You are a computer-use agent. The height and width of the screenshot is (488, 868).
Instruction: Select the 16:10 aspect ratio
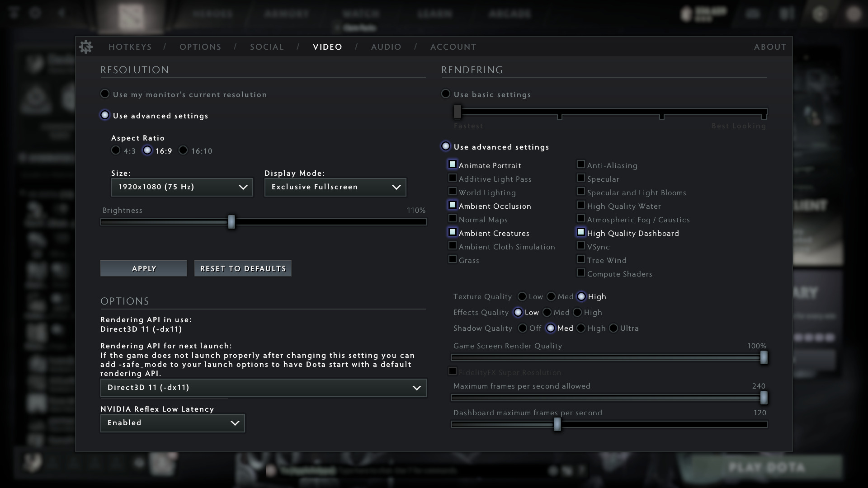tap(183, 150)
